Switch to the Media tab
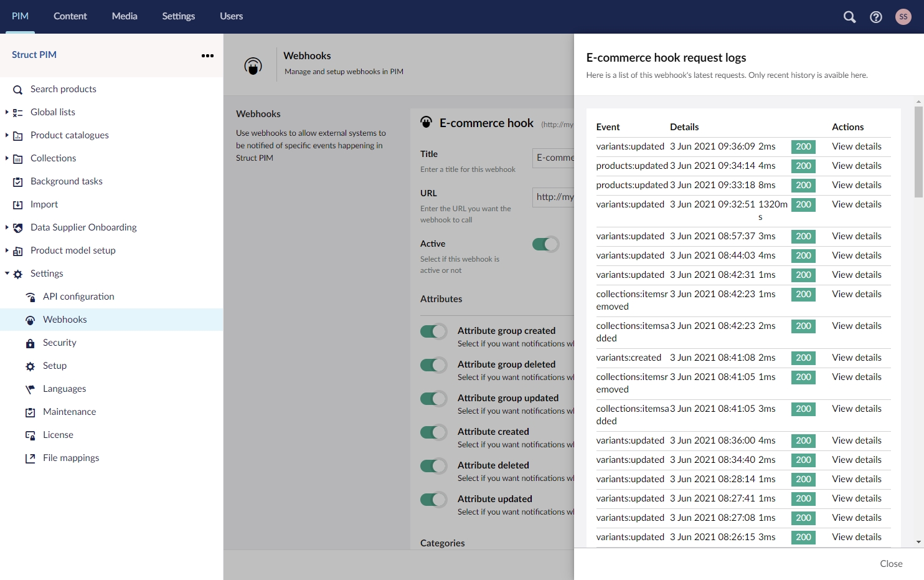The width and height of the screenshot is (924, 580). pyautogui.click(x=125, y=16)
